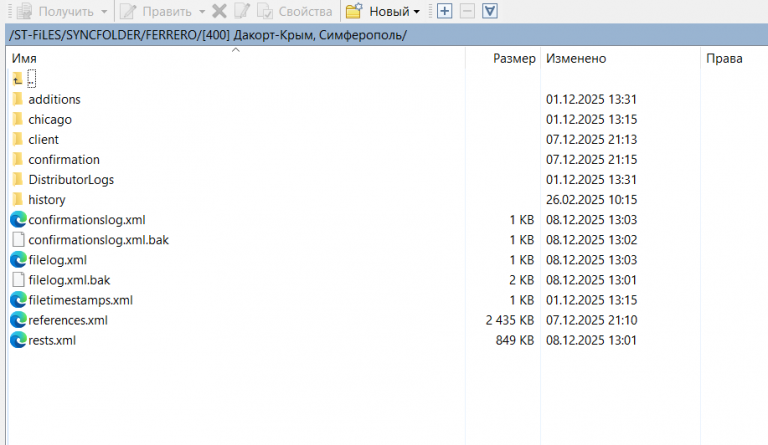Click the 849 KB size value
Viewport: 768px width, 445px height.
coord(514,340)
